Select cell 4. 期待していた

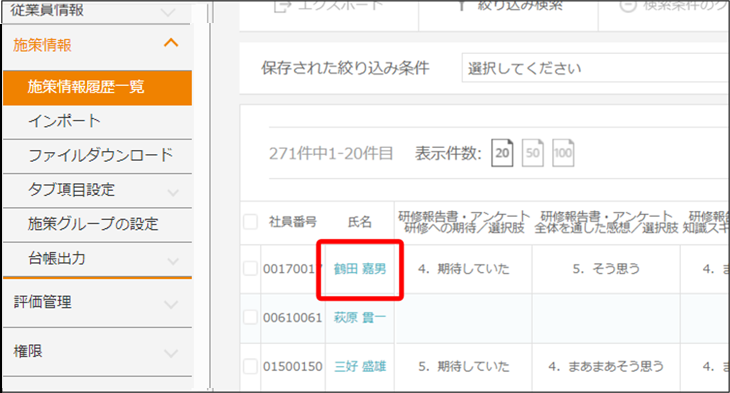tap(464, 269)
